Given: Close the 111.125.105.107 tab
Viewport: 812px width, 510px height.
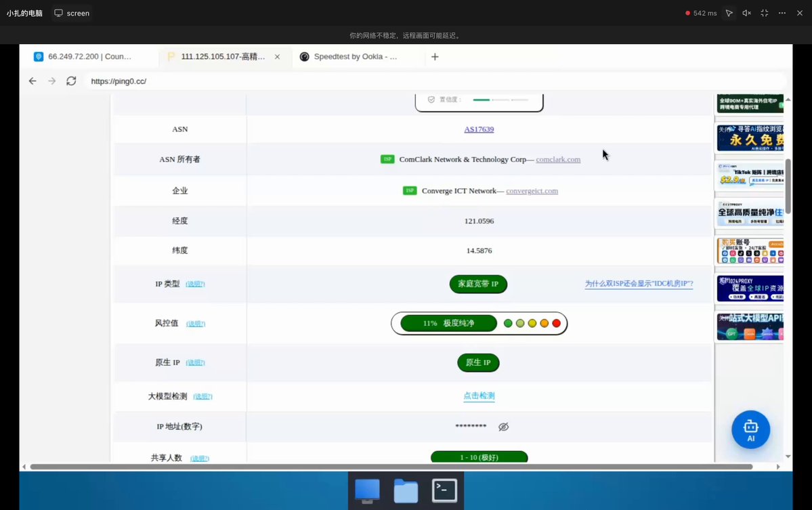Looking at the screenshot, I should click(278, 57).
